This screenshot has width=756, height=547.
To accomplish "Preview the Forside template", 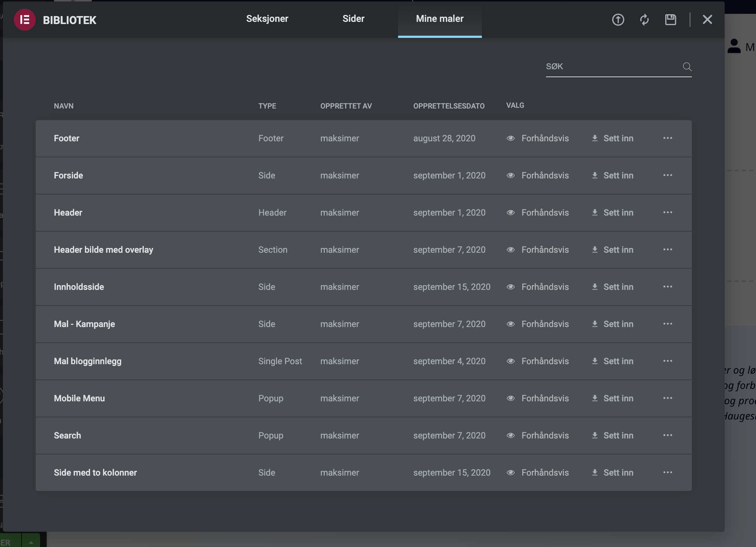I will [x=538, y=176].
